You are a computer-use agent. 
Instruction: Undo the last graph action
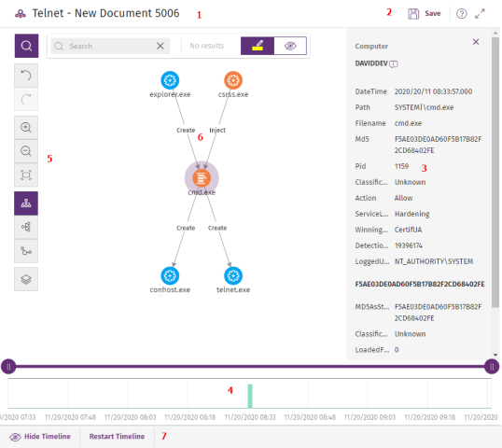coord(26,76)
